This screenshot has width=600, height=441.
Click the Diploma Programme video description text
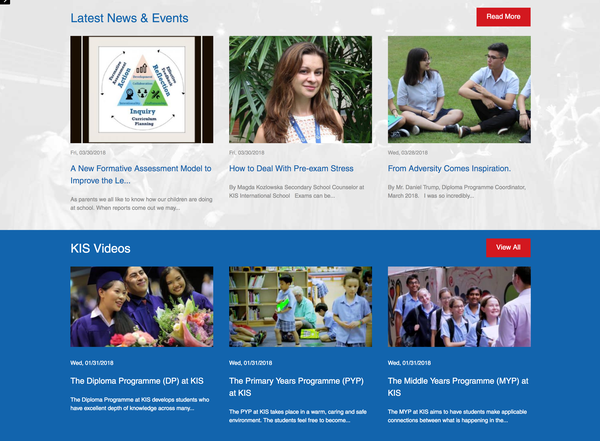[x=140, y=404]
